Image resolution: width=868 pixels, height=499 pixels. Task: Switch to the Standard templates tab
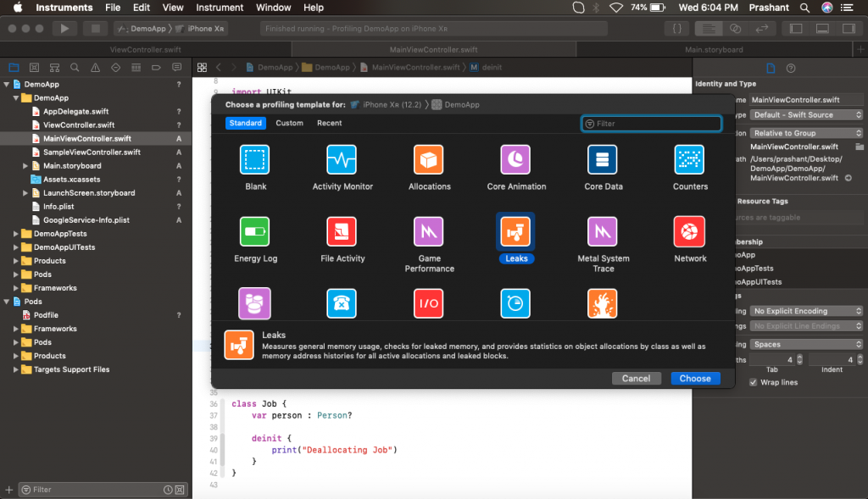(x=245, y=123)
